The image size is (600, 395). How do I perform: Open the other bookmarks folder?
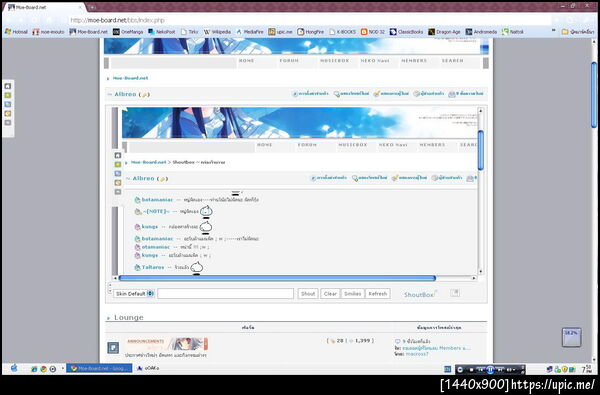(x=578, y=32)
